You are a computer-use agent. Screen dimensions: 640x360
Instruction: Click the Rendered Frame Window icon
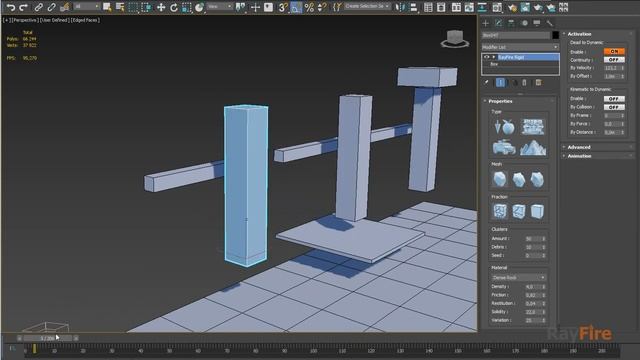[x=525, y=7]
